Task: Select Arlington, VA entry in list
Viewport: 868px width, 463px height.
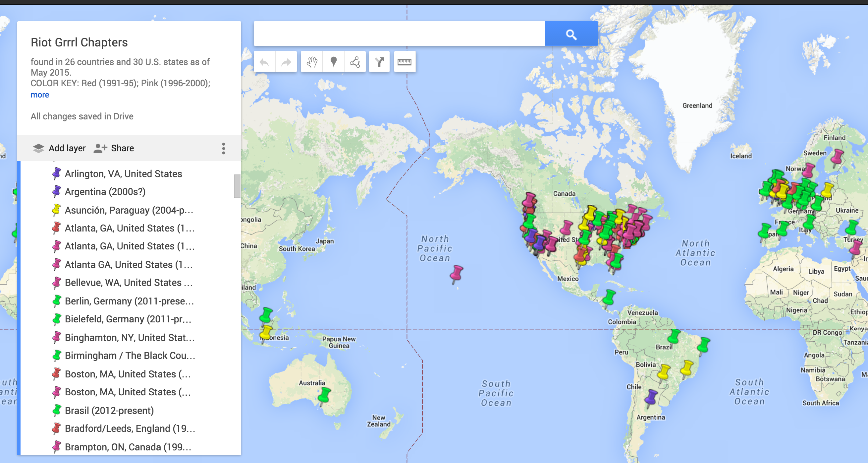Action: 123,174
